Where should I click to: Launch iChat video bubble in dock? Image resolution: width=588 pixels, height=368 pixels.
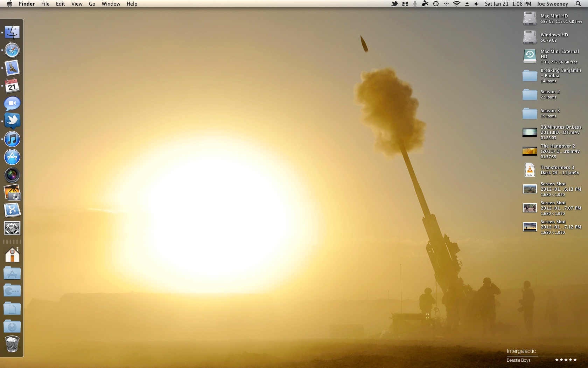click(x=12, y=104)
